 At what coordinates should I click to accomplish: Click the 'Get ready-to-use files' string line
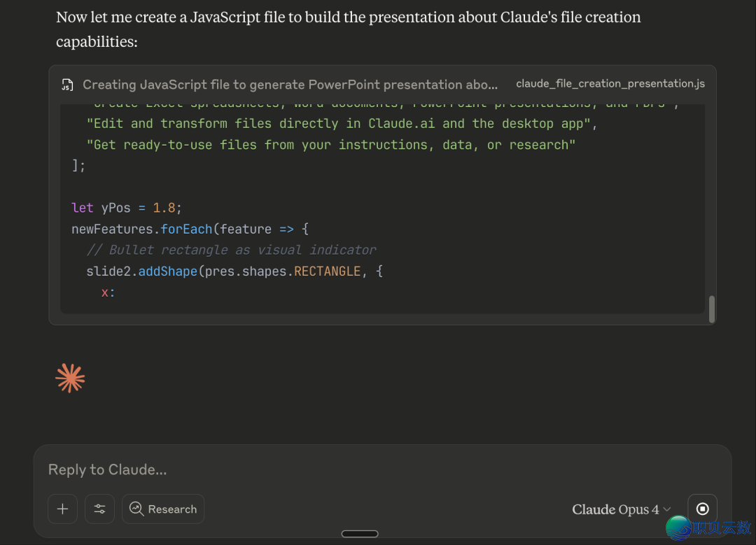click(330, 145)
